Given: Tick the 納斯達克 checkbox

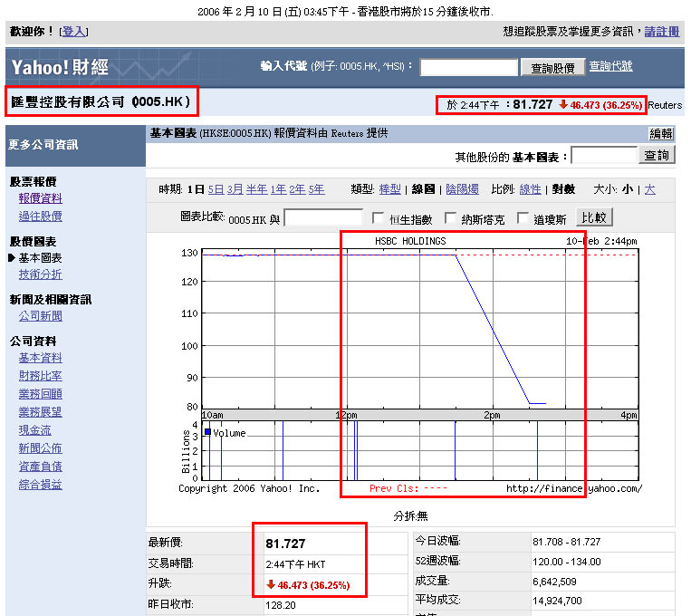Looking at the screenshot, I should coord(450,217).
